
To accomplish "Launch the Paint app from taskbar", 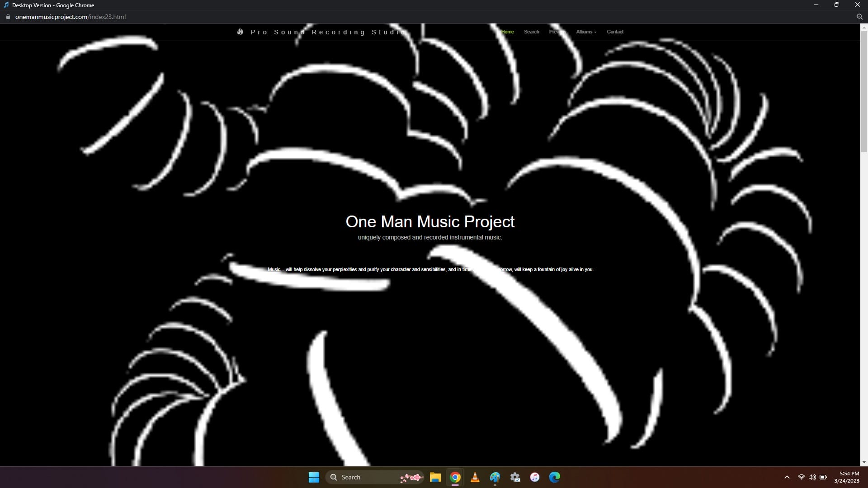I will 495,477.
